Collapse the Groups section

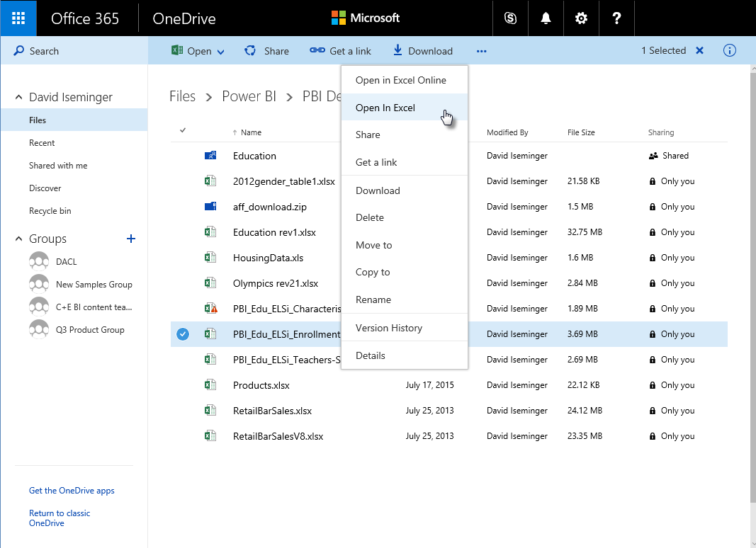click(x=19, y=239)
